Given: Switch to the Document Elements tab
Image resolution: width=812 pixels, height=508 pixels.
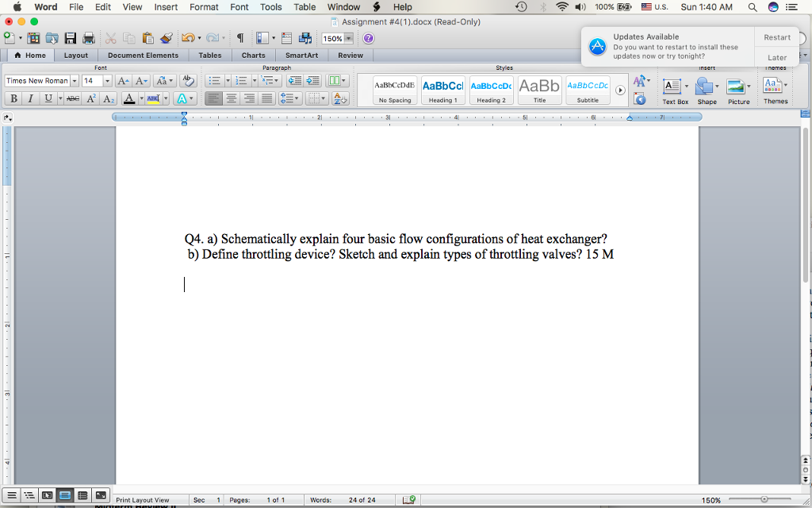Looking at the screenshot, I should [x=144, y=55].
